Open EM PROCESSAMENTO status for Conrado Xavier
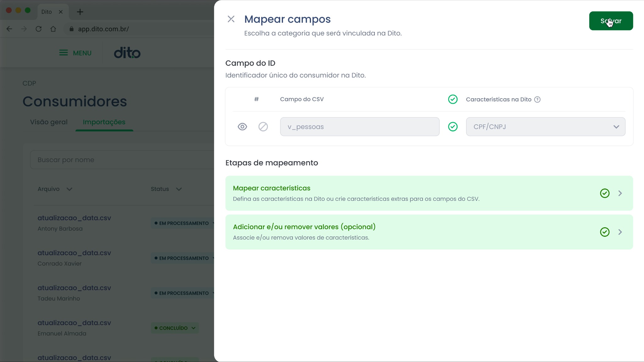The height and width of the screenshot is (362, 644). [x=182, y=258]
